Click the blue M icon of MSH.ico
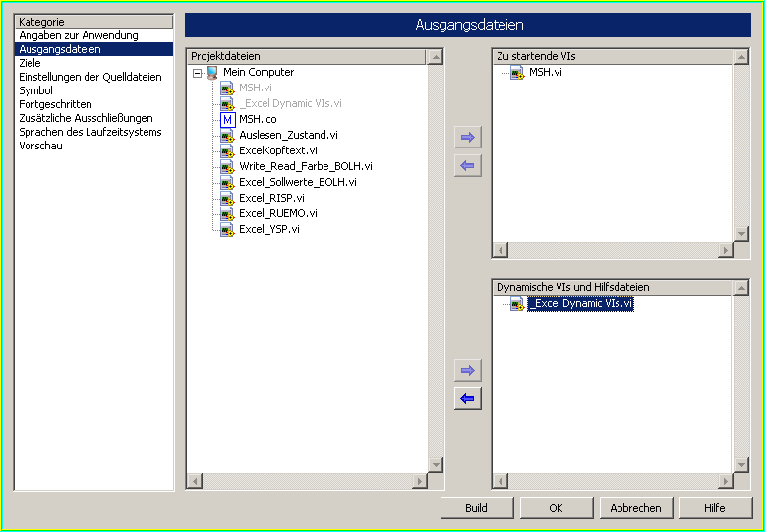 coord(228,120)
